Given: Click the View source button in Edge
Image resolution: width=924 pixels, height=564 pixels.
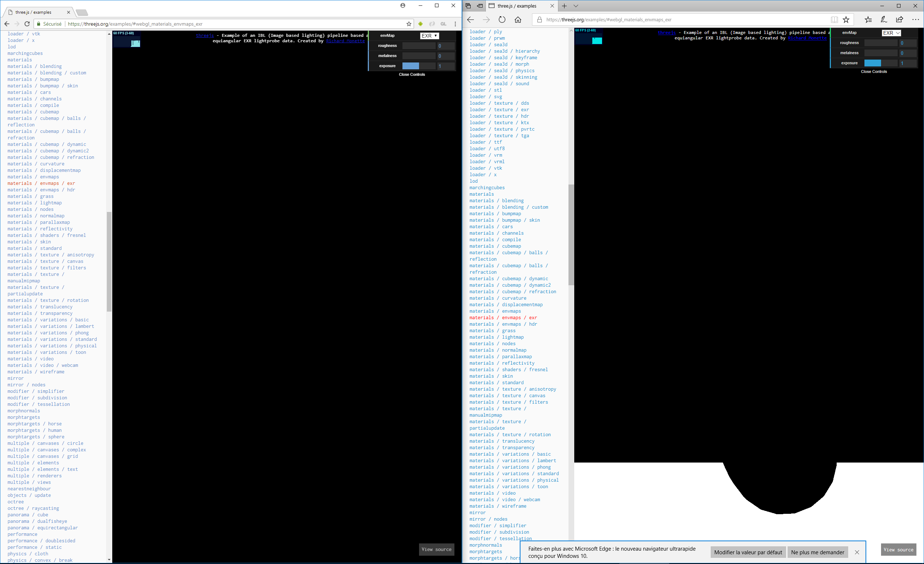Looking at the screenshot, I should click(898, 549).
